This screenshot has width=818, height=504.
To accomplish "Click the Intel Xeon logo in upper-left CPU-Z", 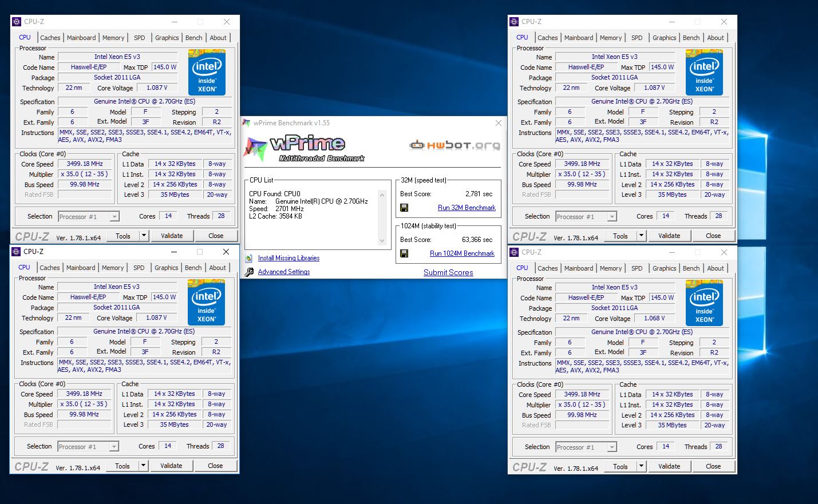I will [x=207, y=72].
